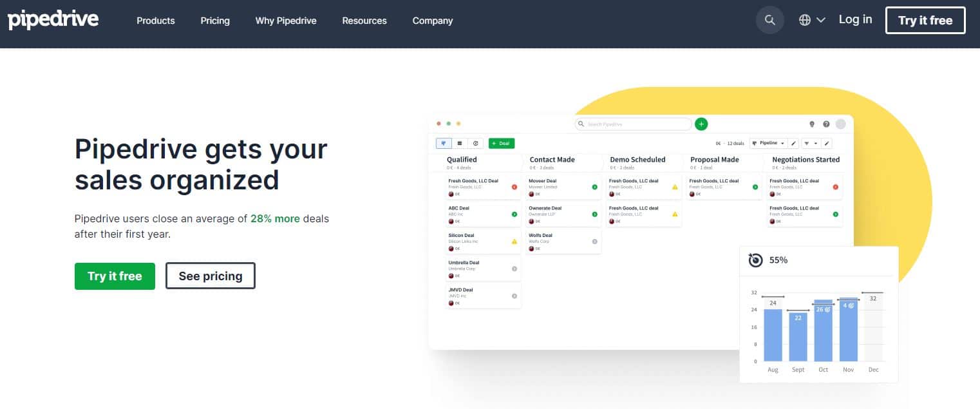Click the Aug bar in chart
980x409 pixels.
773,335
